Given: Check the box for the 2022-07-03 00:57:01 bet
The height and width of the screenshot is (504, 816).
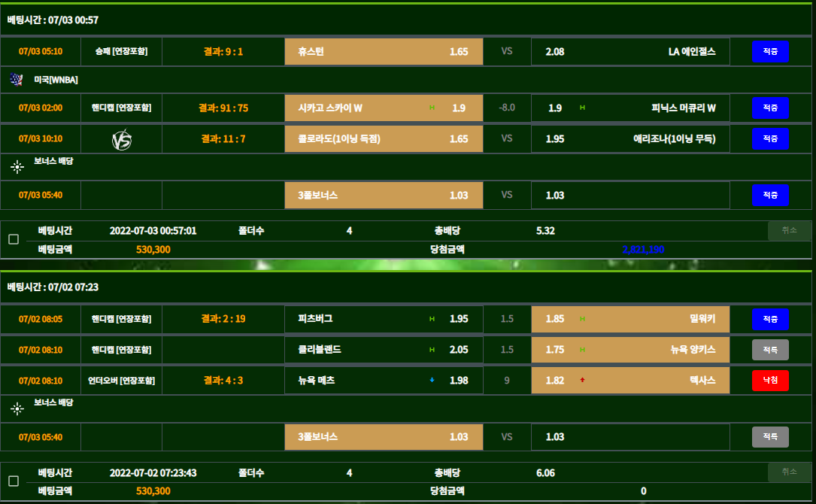Looking at the screenshot, I should click(x=14, y=239).
